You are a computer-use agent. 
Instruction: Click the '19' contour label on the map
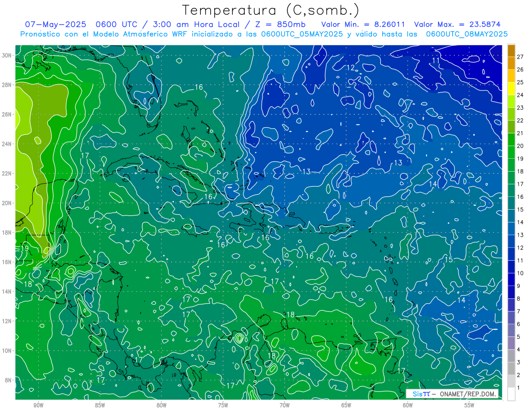[25, 248]
